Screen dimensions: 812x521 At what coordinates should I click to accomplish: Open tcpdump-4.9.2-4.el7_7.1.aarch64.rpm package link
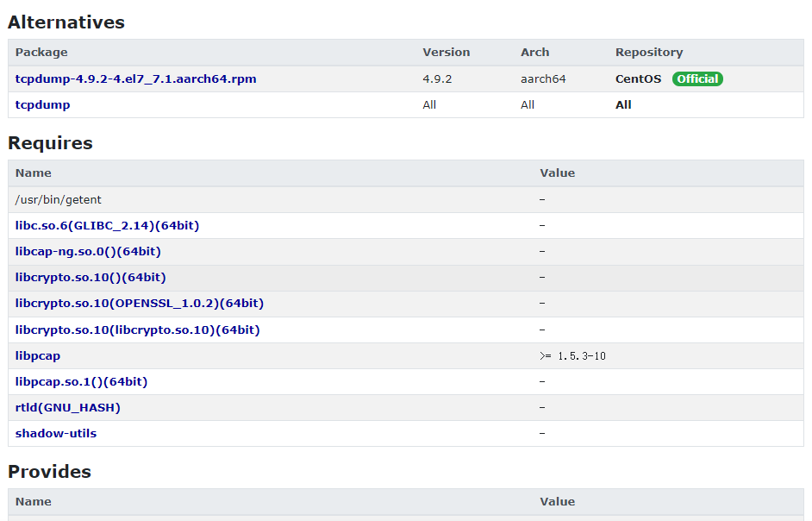[135, 78]
